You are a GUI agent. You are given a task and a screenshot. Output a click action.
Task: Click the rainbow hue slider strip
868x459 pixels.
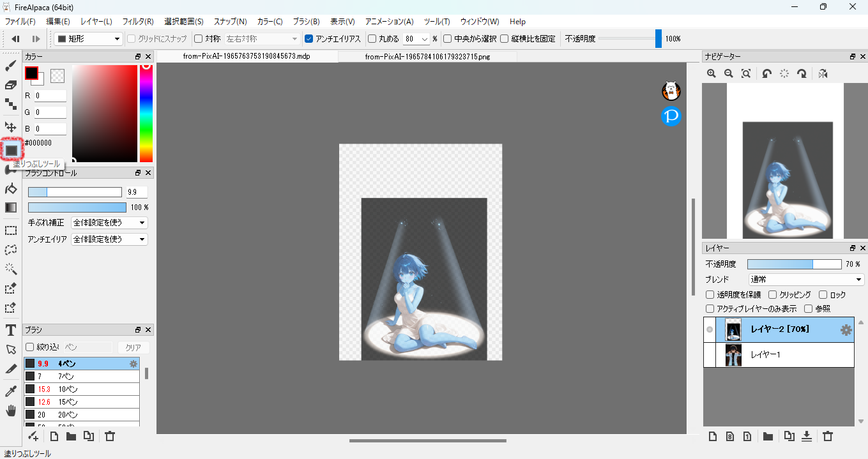(146, 114)
